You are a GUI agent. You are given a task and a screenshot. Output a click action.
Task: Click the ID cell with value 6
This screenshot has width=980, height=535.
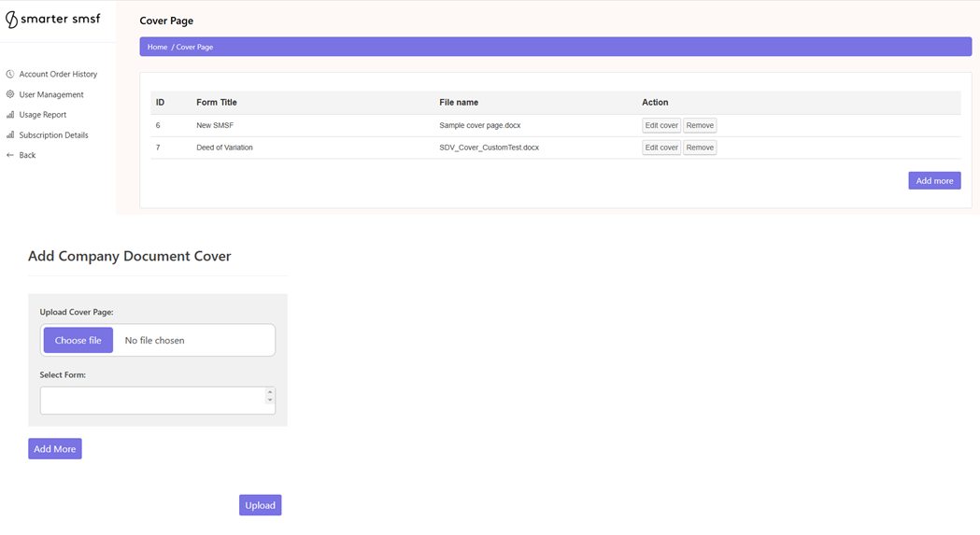(x=158, y=125)
